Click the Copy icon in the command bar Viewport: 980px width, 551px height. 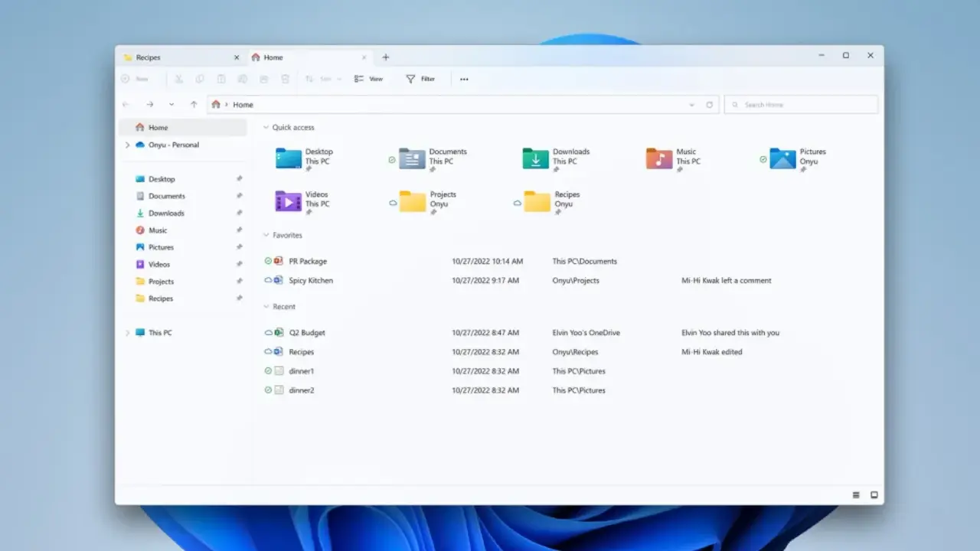click(x=200, y=79)
